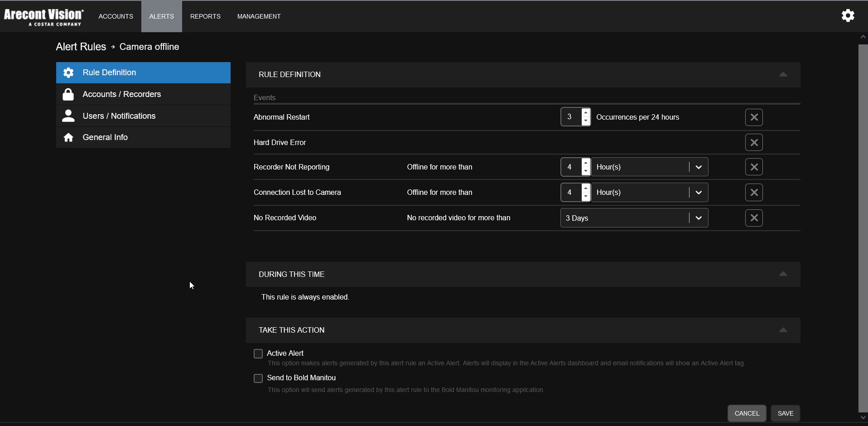868x426 pixels.
Task: Open the Management menu
Action: point(259,16)
